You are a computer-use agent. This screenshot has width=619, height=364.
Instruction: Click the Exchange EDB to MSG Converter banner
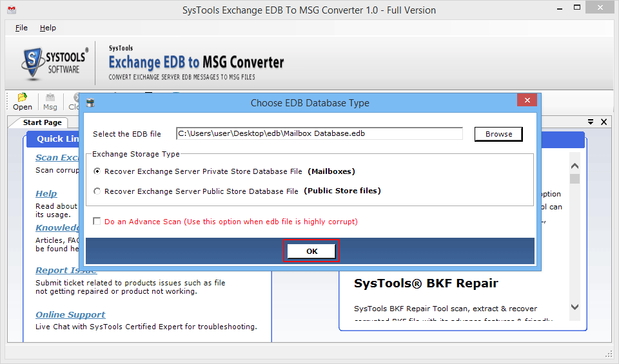tap(196, 63)
